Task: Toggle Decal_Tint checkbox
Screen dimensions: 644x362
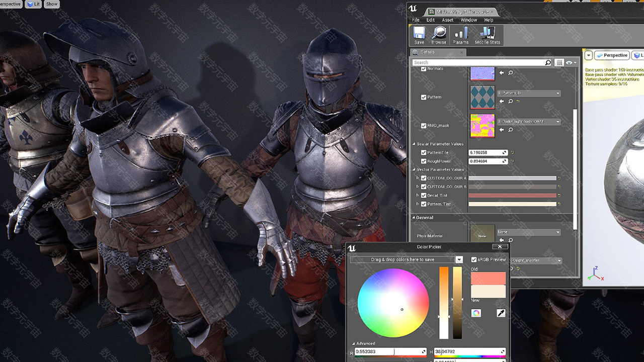Action: tap(424, 195)
